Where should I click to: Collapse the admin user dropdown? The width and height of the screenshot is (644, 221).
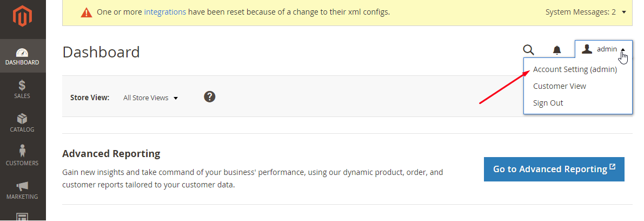603,49
